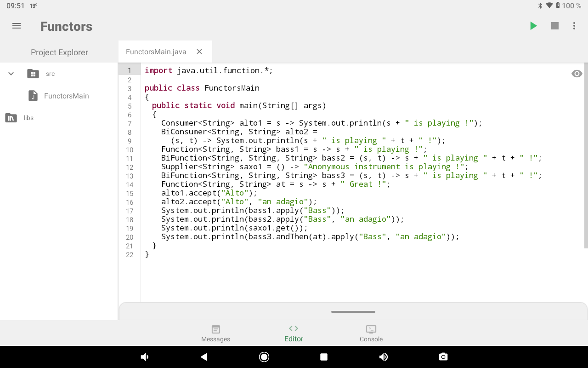Click the 'public class FunctorsMain' line
This screenshot has height=368, width=588.
coord(202,88)
